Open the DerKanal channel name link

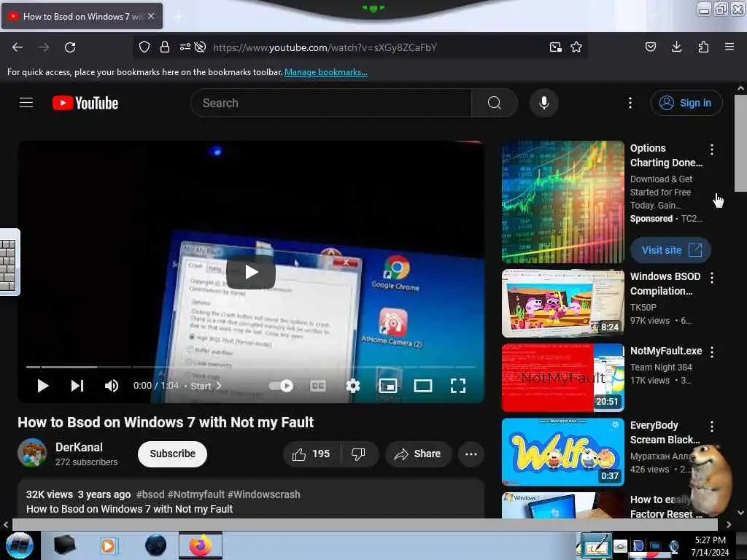[79, 447]
